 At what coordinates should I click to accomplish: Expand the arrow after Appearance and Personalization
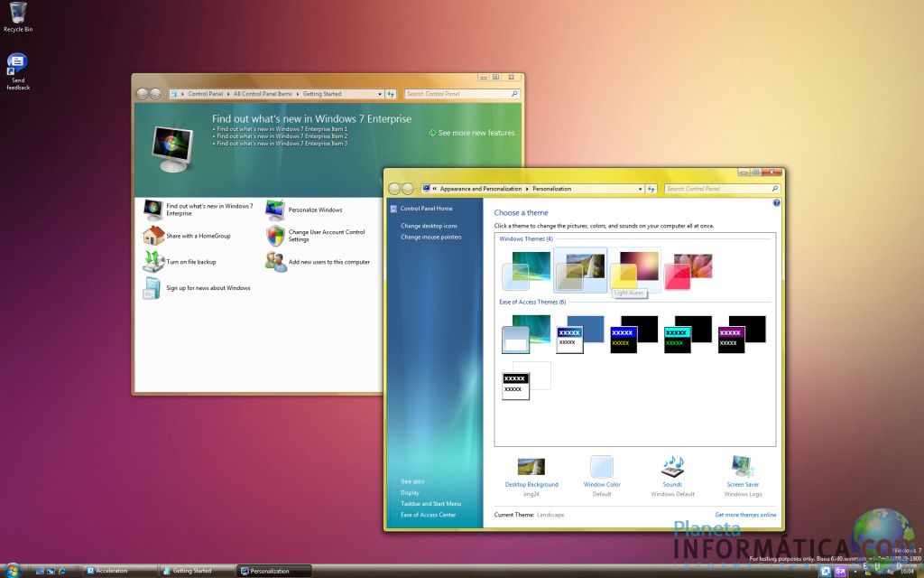point(527,189)
